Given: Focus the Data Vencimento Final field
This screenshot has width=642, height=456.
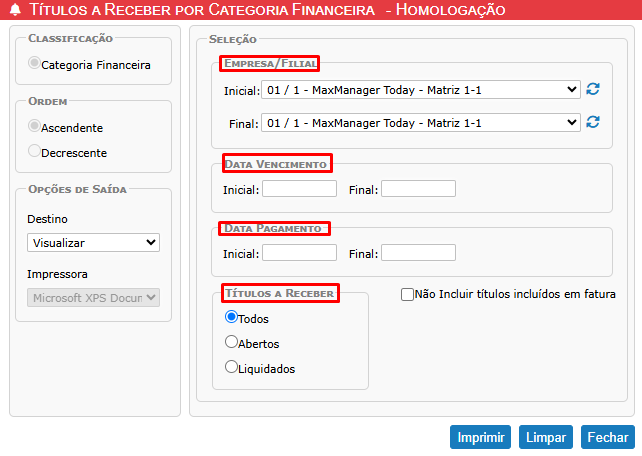Looking at the screenshot, I should click(418, 188).
